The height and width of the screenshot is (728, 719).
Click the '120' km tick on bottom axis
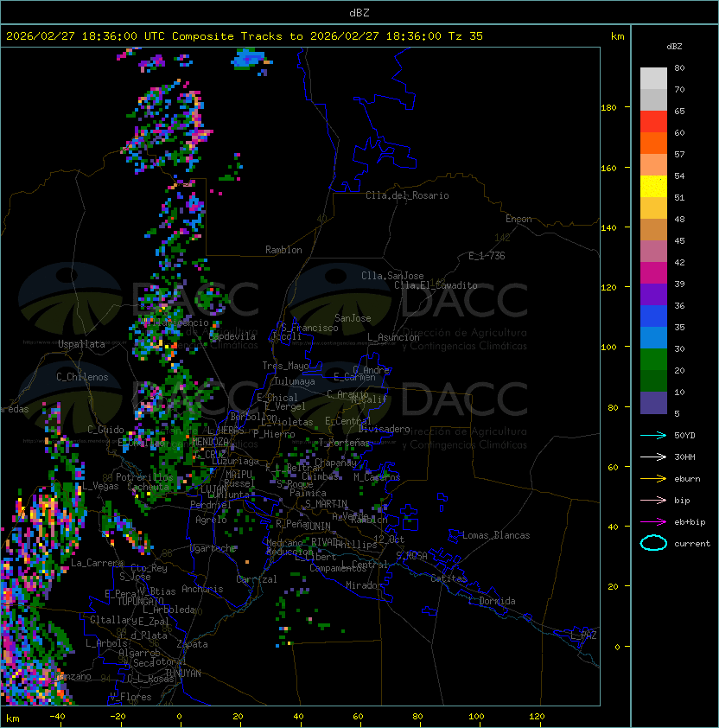(x=537, y=716)
